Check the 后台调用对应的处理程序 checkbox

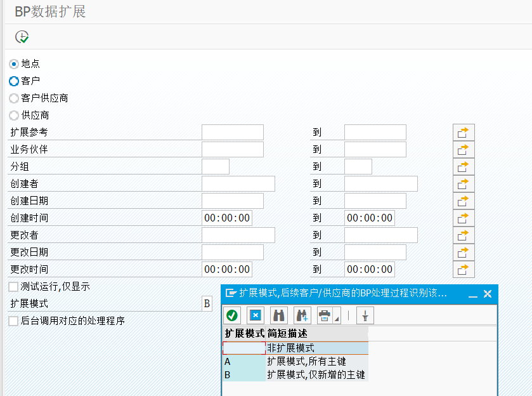tap(13, 321)
